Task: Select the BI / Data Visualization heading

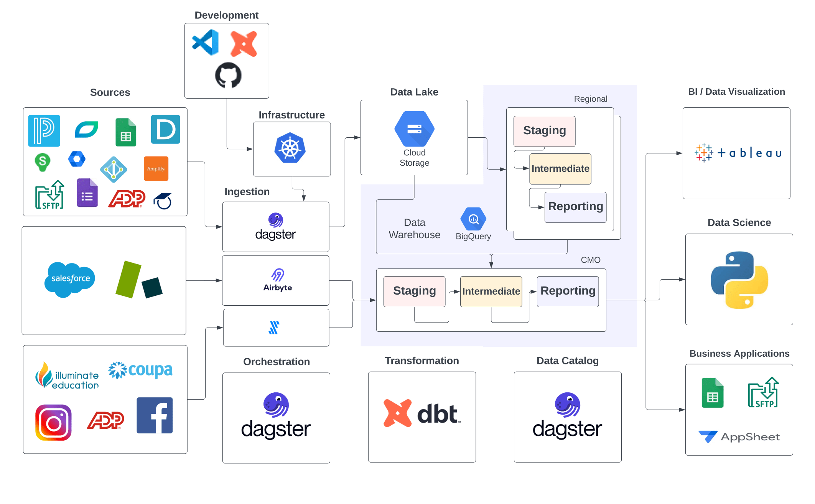Action: click(736, 92)
